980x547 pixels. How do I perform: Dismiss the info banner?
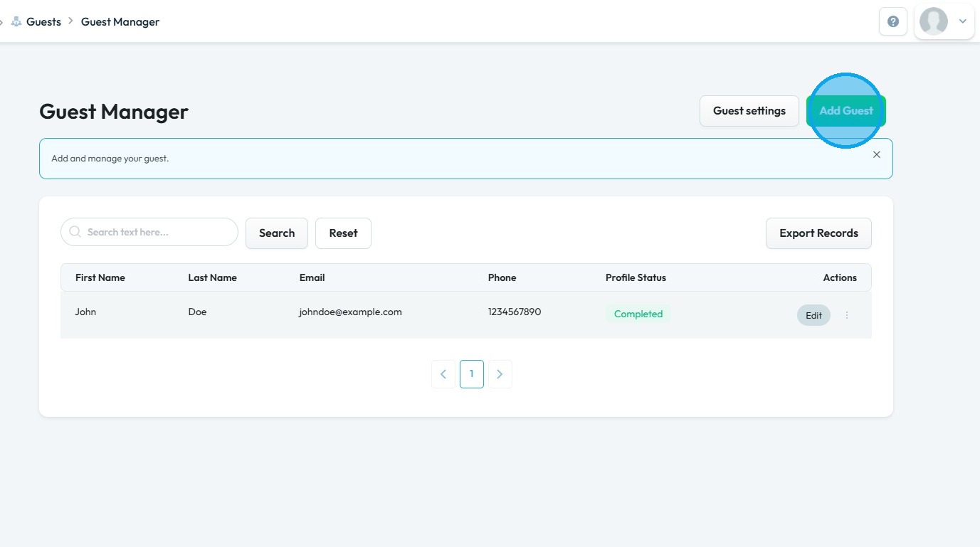(876, 154)
